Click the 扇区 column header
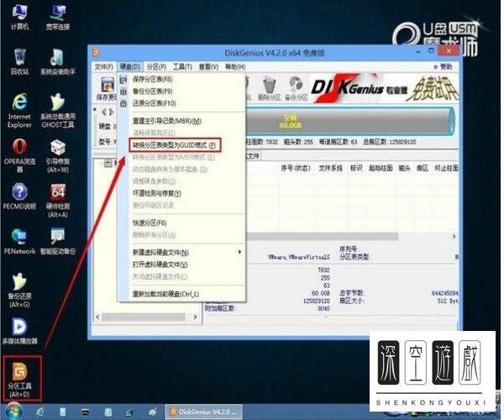 422,168
